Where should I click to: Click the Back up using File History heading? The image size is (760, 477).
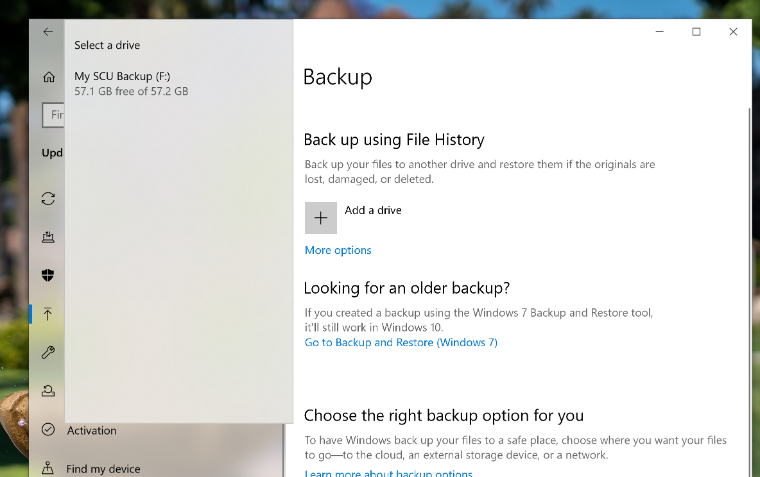(394, 140)
